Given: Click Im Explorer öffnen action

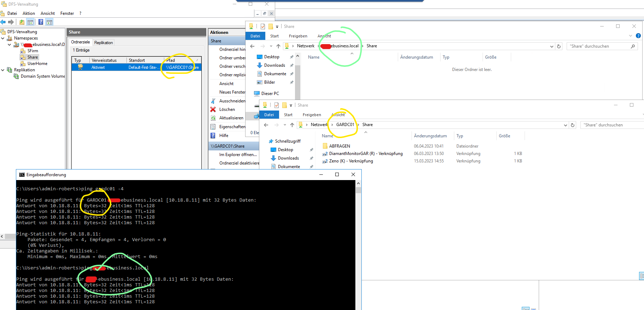Looking at the screenshot, I should [238, 155].
